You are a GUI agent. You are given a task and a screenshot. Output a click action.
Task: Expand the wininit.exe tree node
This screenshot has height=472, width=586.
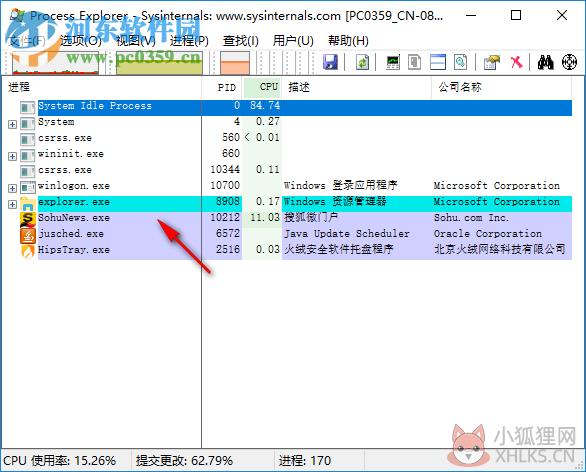(x=12, y=156)
